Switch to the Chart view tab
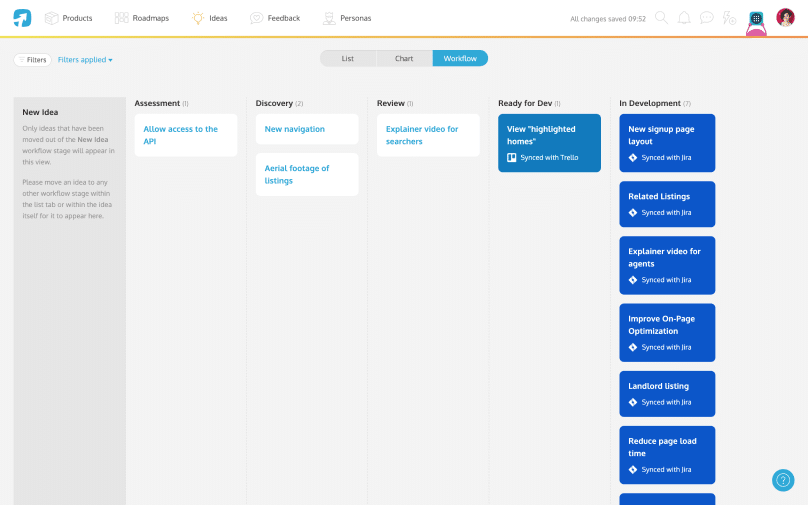Image resolution: width=808 pixels, height=505 pixels. click(x=404, y=58)
